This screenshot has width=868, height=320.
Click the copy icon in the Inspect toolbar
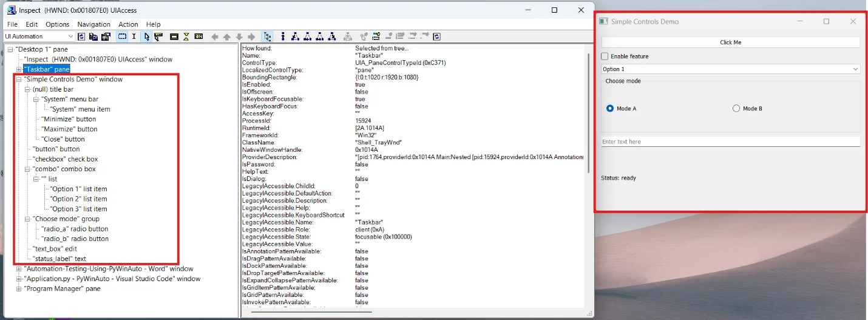click(x=93, y=36)
